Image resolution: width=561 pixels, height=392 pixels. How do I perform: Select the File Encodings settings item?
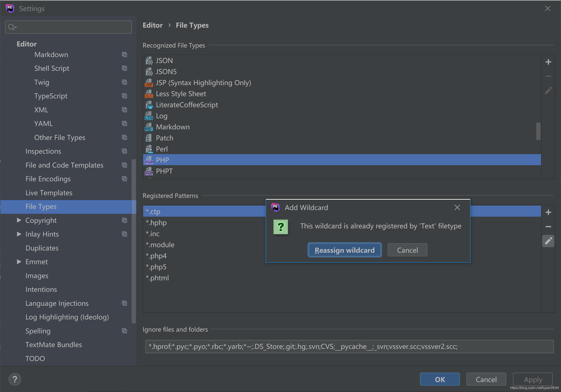click(48, 179)
